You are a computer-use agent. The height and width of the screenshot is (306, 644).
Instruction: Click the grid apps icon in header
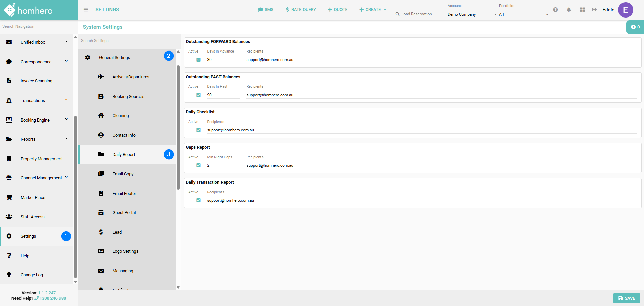[582, 10]
